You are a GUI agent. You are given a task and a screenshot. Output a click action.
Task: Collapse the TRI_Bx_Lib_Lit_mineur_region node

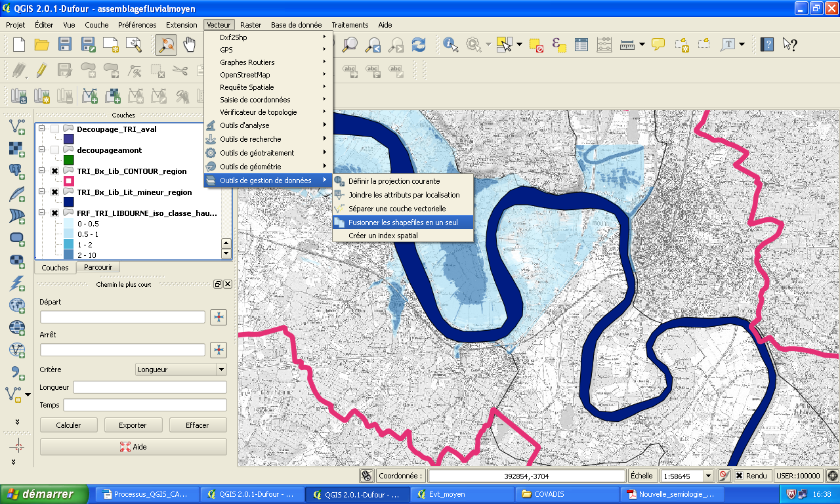pyautogui.click(x=42, y=192)
